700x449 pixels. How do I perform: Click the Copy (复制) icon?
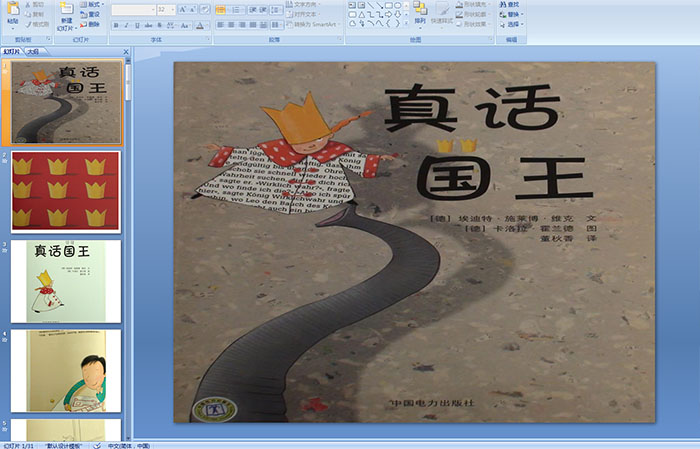coord(28,14)
